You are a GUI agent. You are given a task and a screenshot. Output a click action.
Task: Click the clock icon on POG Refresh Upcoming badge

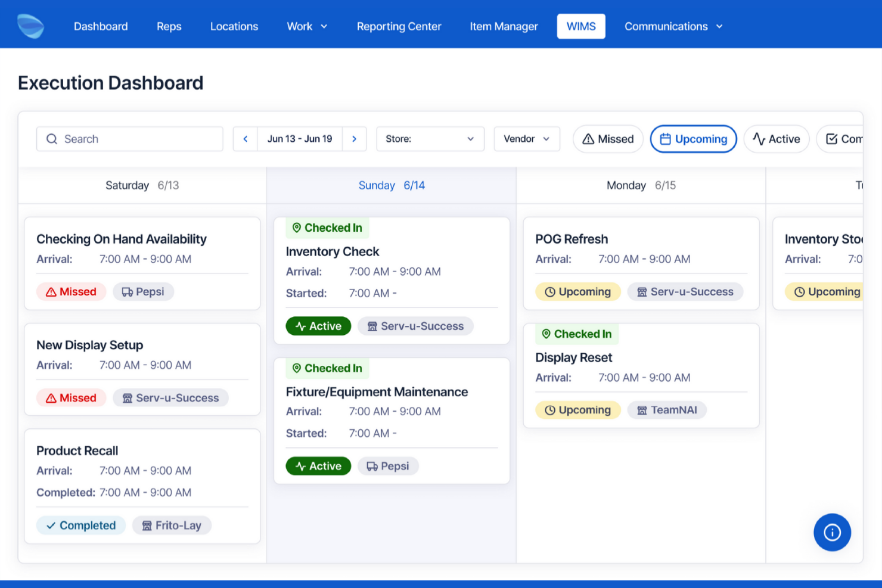(550, 291)
